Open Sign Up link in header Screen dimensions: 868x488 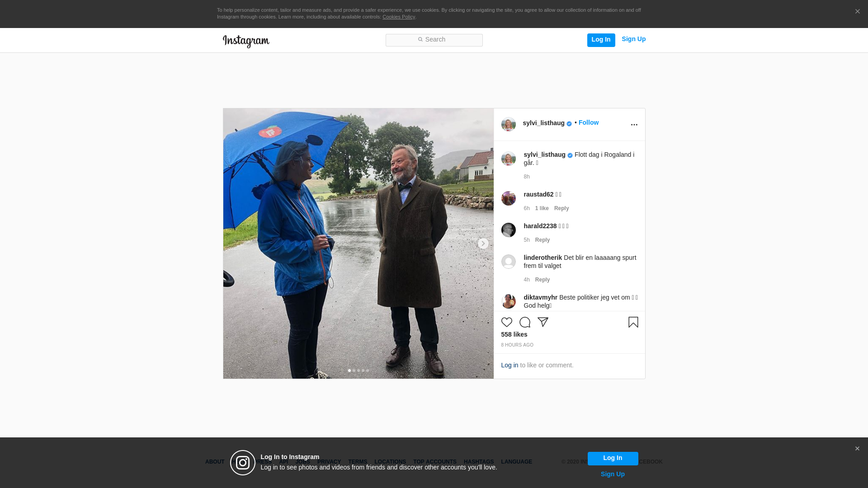tap(633, 39)
